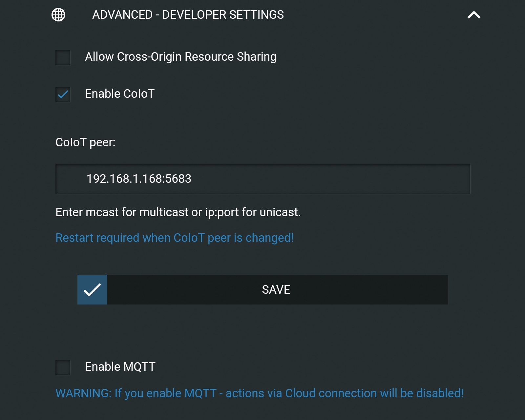
Task: Click the MQTT cloud connection warning text
Action: coord(260,393)
